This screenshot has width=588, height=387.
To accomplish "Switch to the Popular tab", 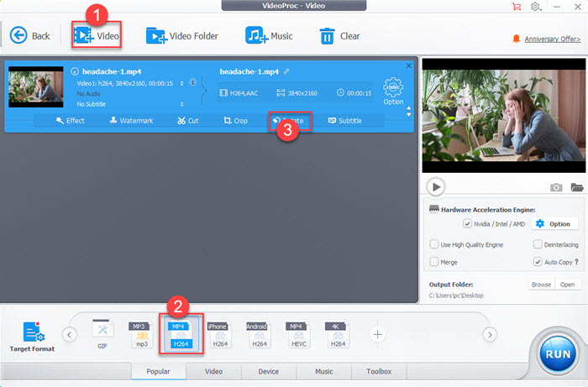I will tap(158, 371).
